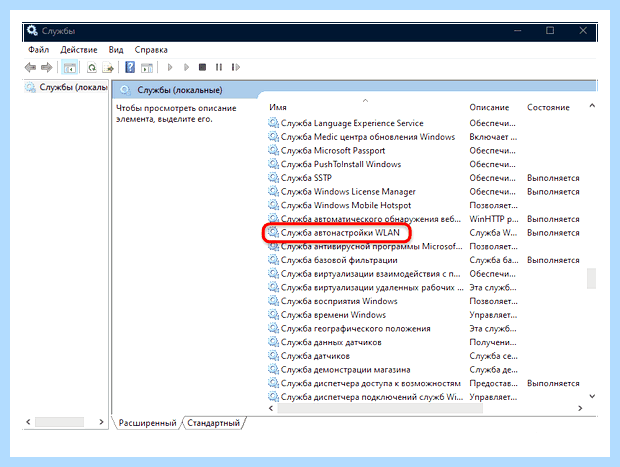Click the Forward arrow in the toolbar
The width and height of the screenshot is (620, 467).
click(47, 68)
